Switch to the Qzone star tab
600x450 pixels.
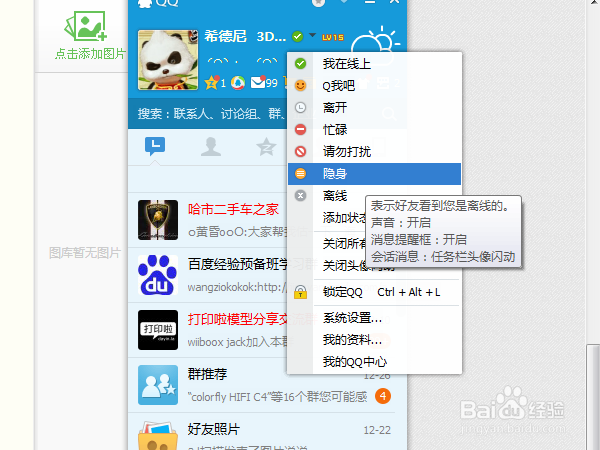[266, 147]
